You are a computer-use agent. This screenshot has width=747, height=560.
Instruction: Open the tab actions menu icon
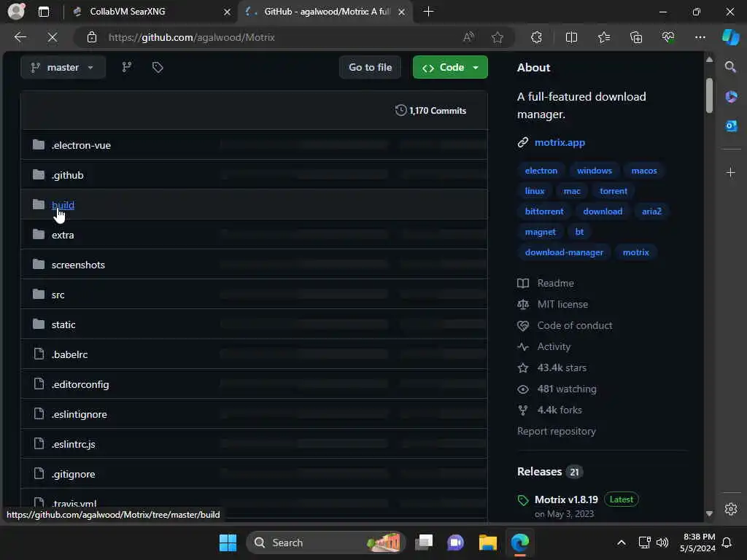pos(44,12)
